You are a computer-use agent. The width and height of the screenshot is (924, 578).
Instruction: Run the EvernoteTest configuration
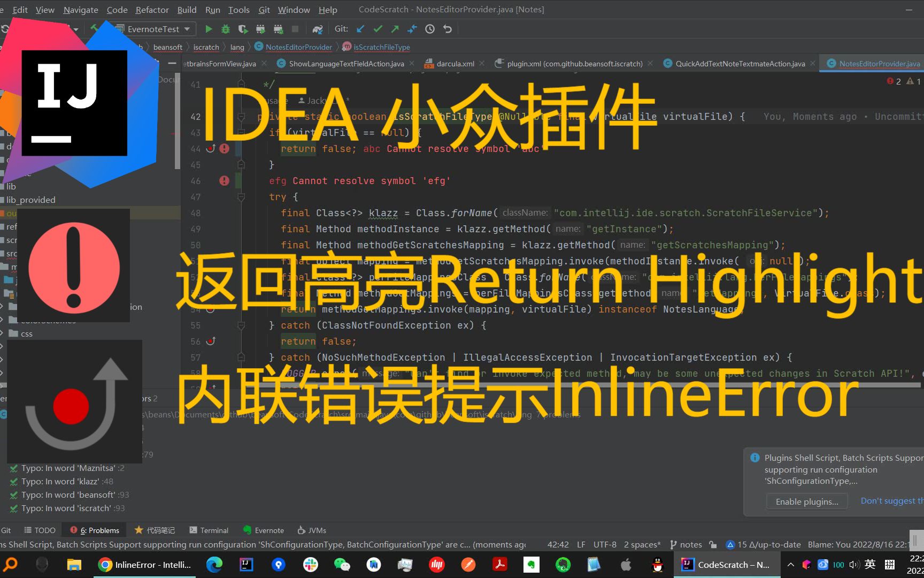[209, 29]
